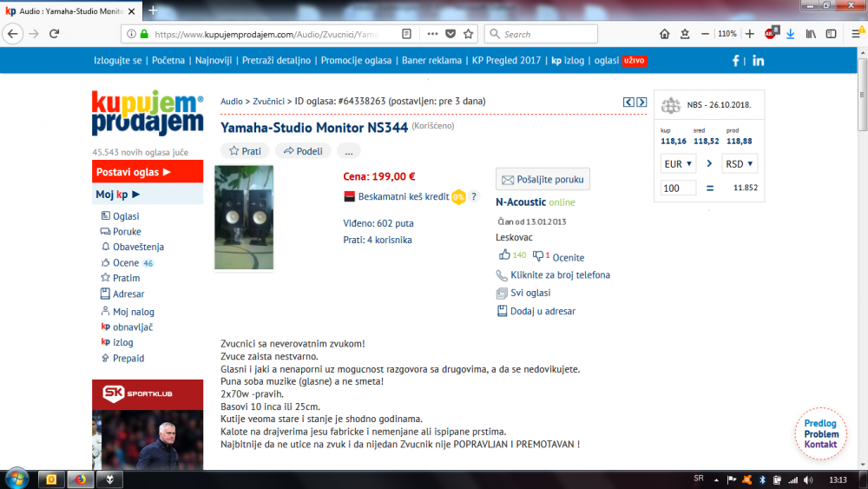Open Beskamatni keš kredit link
Viewport: 868px width, 489px height.
click(404, 196)
